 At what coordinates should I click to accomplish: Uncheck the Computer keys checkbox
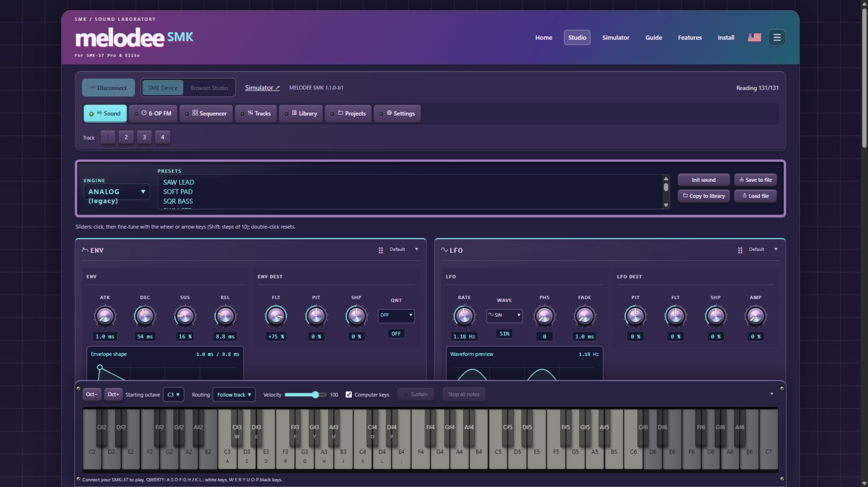pyautogui.click(x=349, y=394)
